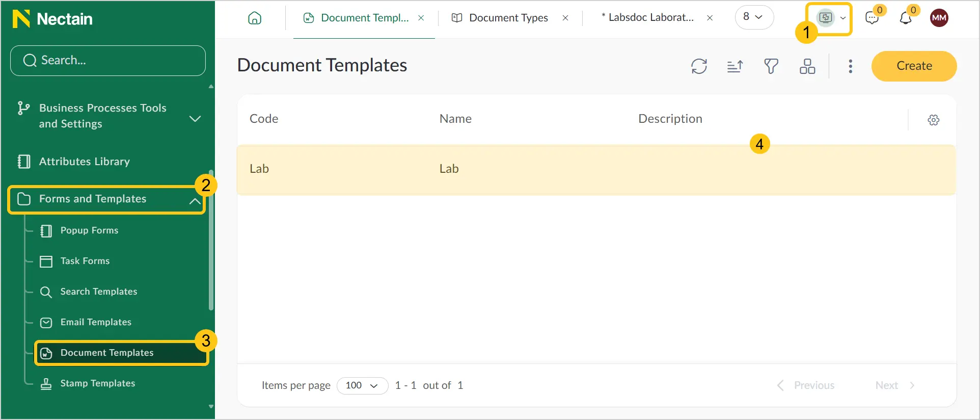This screenshot has height=420, width=980.
Task: Open the sort options icon
Action: coord(735,66)
